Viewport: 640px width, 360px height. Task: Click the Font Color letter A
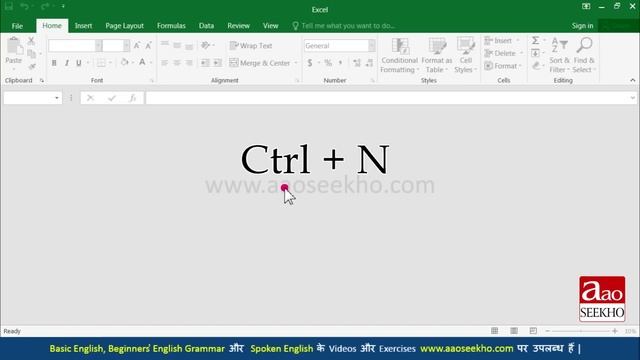pos(142,62)
